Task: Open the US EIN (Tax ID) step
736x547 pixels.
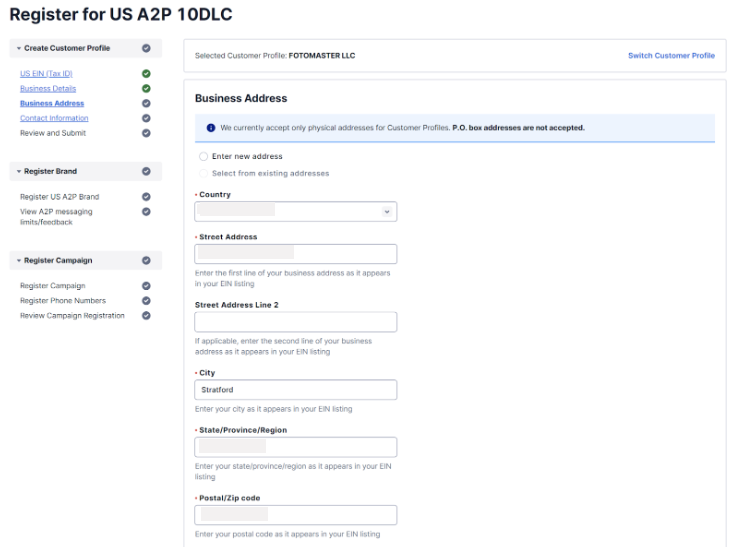Action: point(46,74)
